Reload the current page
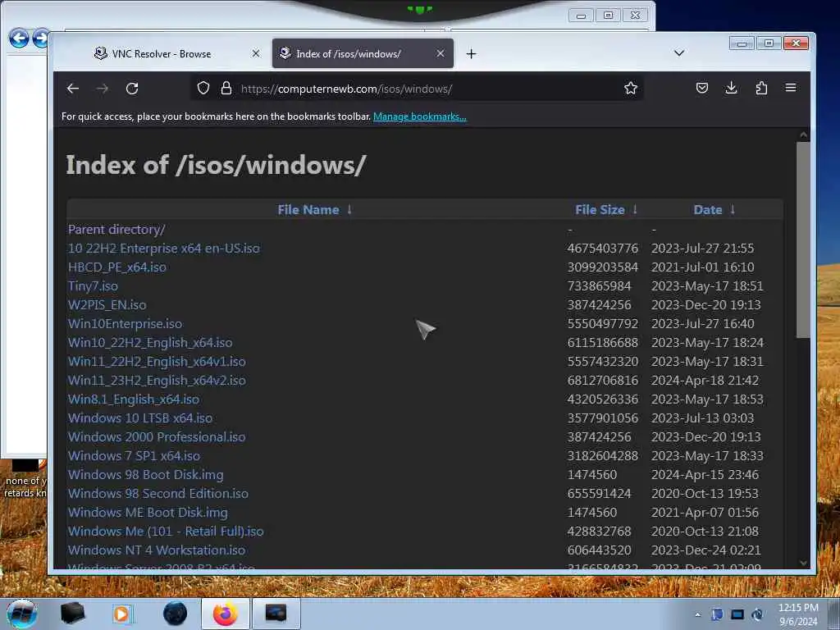The height and width of the screenshot is (630, 840). [132, 89]
